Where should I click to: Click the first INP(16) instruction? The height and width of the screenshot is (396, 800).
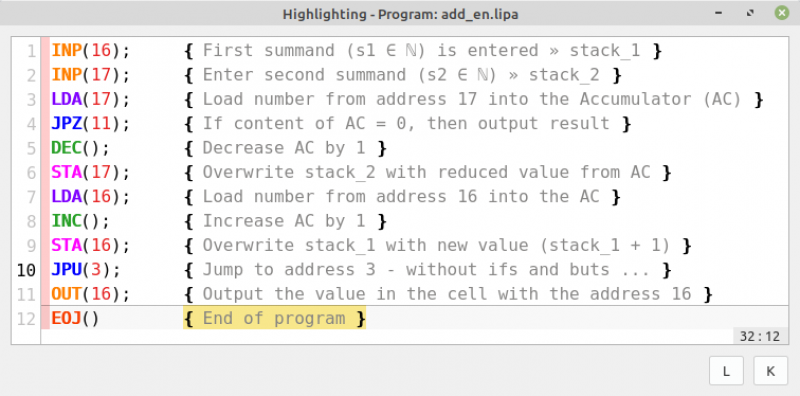coord(91,51)
